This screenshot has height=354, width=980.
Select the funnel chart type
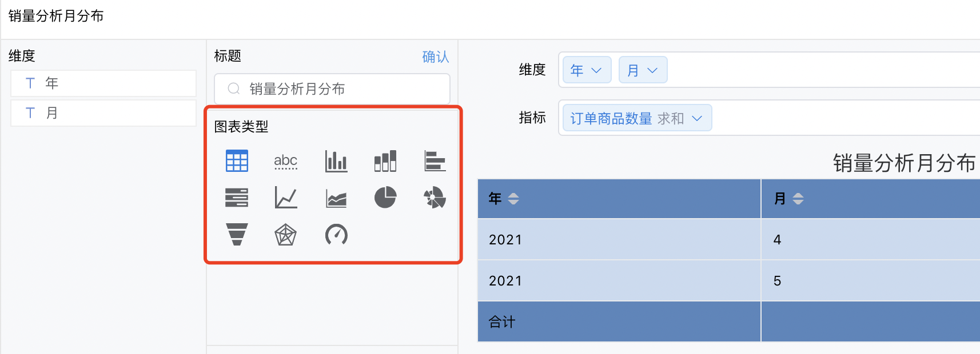[x=237, y=235]
